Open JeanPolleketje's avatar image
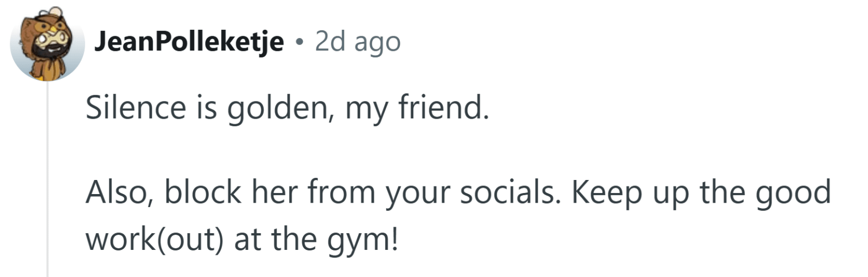Image resolution: width=868 pixels, height=277 pixels. pyautogui.click(x=47, y=44)
